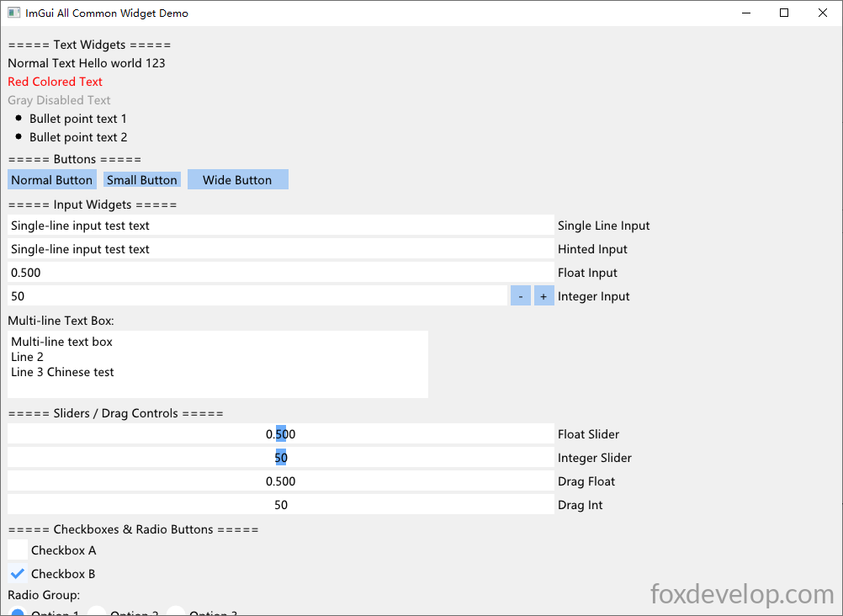Uncheck Checkbox B
This screenshot has width=843, height=616.
[x=18, y=573]
